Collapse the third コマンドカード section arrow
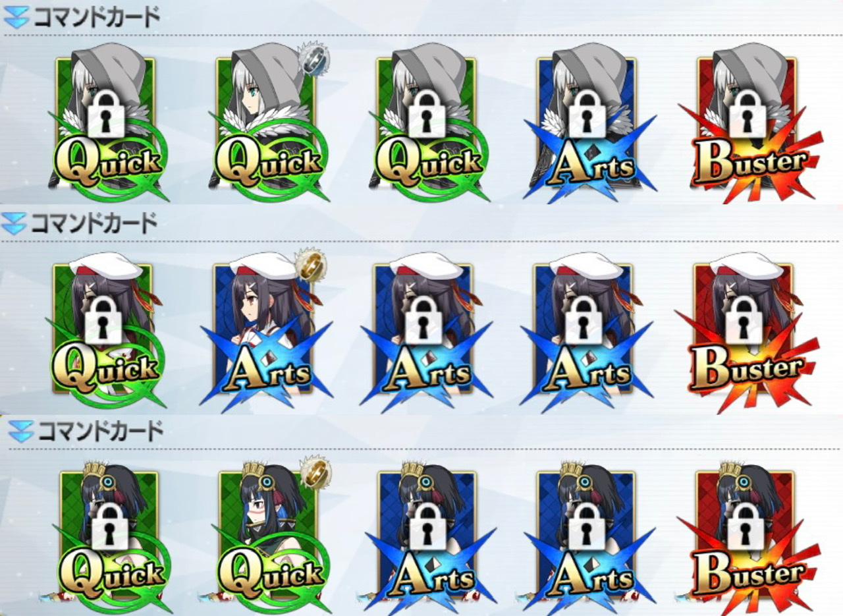Image resolution: width=843 pixels, height=616 pixels. point(20,432)
